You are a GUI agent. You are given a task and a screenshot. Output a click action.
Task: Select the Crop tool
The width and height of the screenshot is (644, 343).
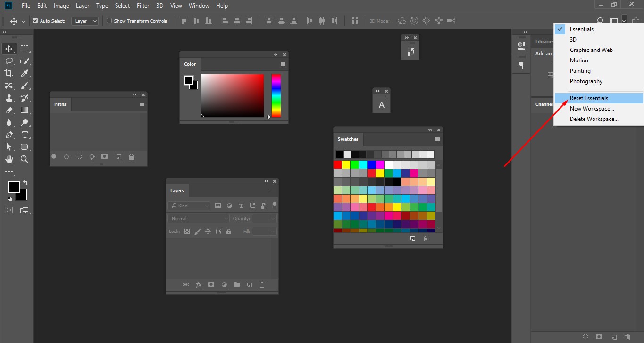click(8, 73)
